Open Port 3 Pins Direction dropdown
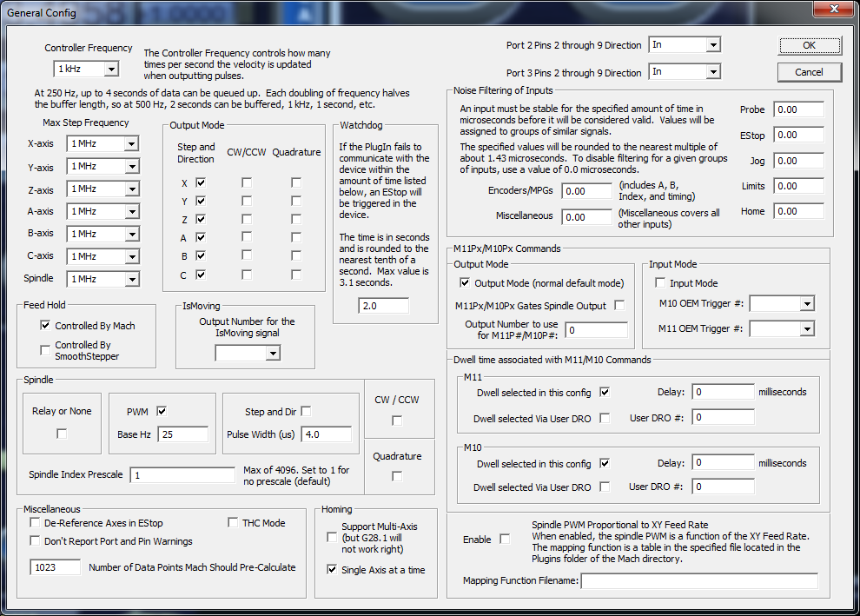 pyautogui.click(x=685, y=71)
